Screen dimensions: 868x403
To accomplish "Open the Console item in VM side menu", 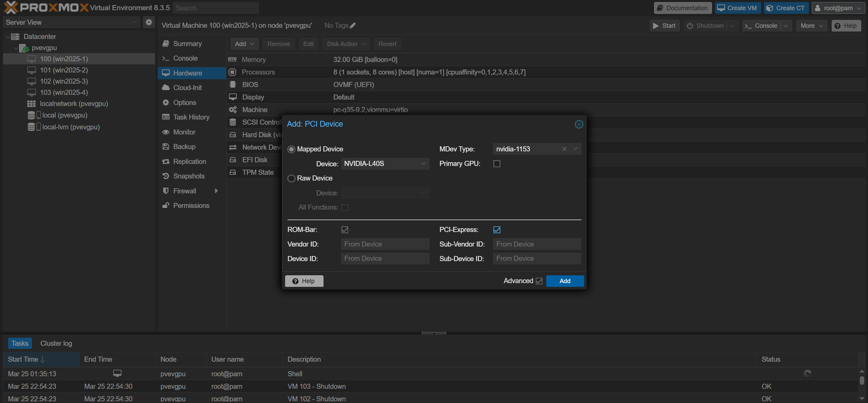I will pos(192,58).
